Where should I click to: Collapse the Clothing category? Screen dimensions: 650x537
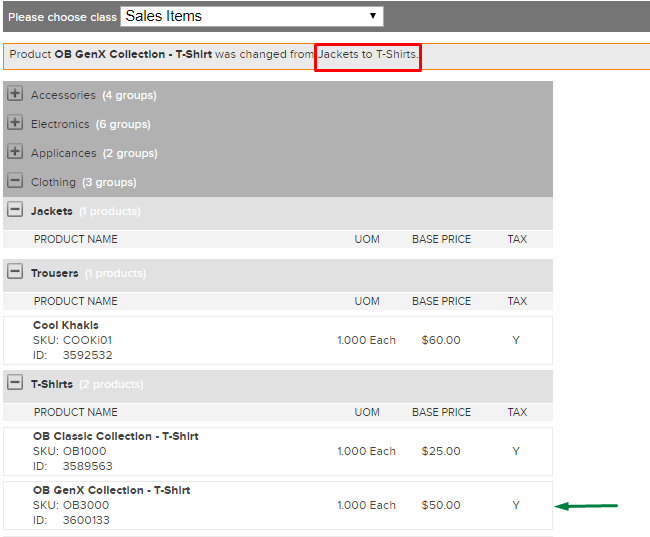coord(15,181)
